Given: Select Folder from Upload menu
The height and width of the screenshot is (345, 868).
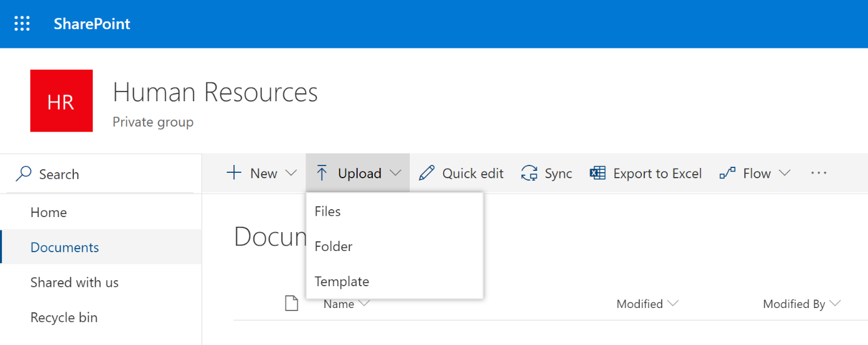Looking at the screenshot, I should coord(395,246).
